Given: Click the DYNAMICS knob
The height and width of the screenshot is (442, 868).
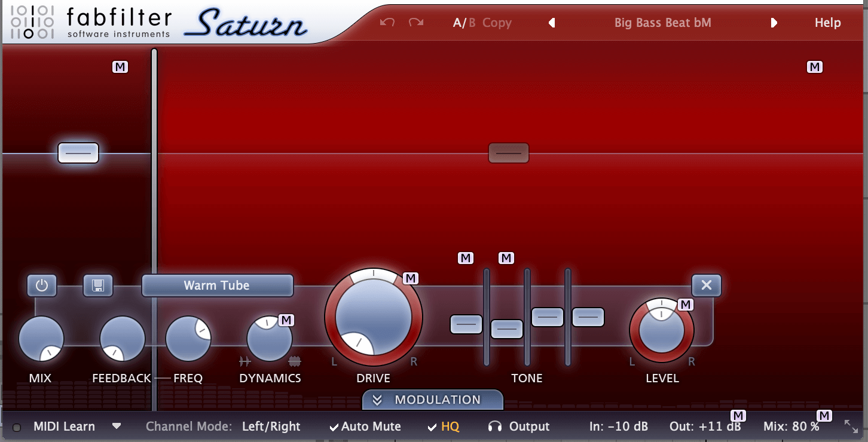Looking at the screenshot, I should 270,339.
